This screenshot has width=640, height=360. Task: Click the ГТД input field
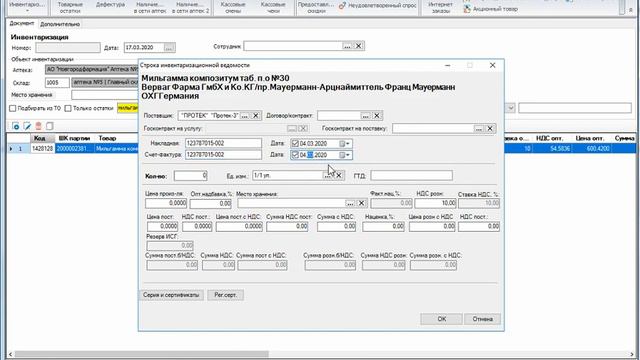tap(411, 176)
